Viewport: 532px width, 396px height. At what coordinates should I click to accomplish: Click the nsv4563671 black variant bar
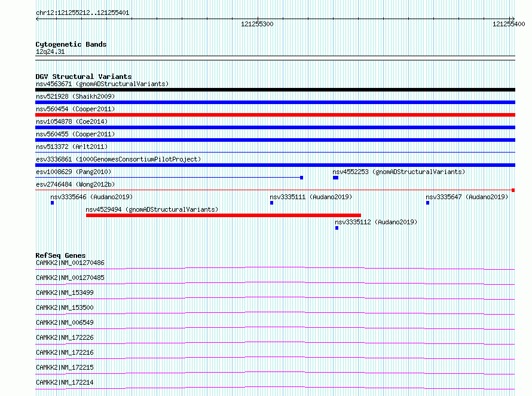click(275, 90)
